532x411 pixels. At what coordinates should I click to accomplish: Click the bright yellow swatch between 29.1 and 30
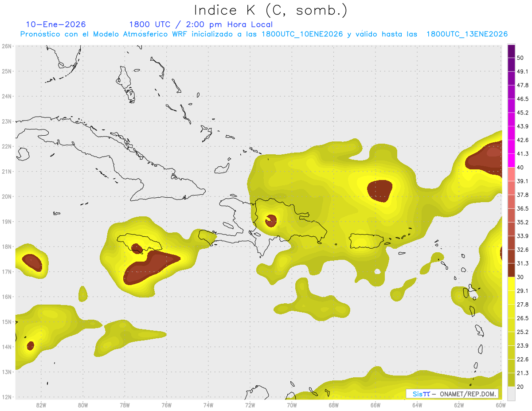511,284
